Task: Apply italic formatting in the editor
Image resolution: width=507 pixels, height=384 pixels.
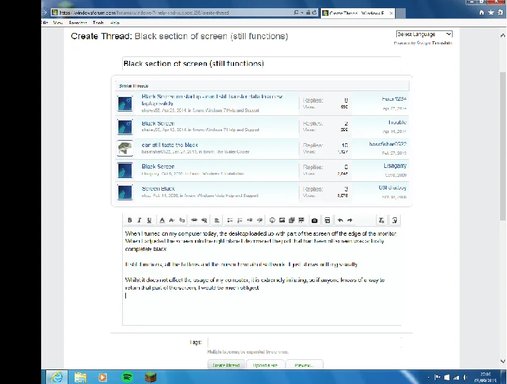Action: click(139, 220)
